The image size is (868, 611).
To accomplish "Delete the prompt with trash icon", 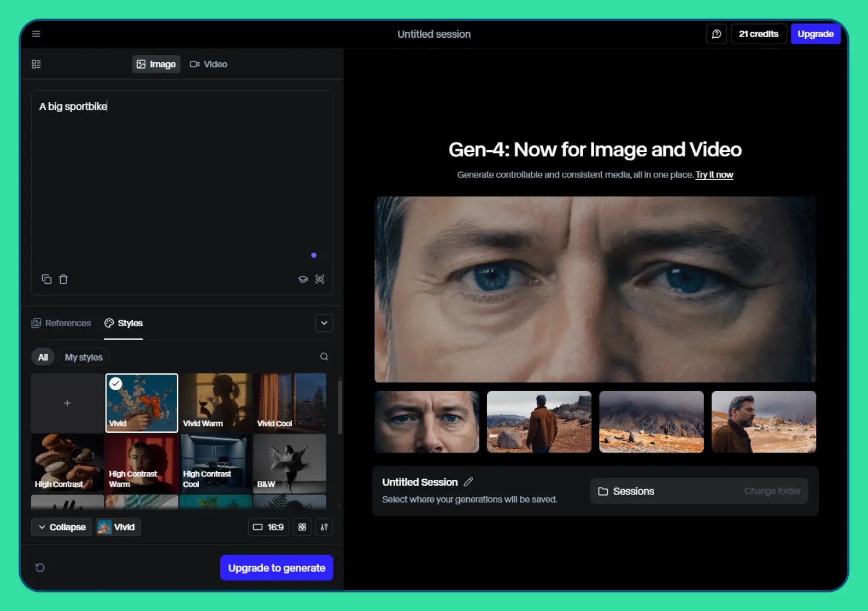I will click(63, 279).
